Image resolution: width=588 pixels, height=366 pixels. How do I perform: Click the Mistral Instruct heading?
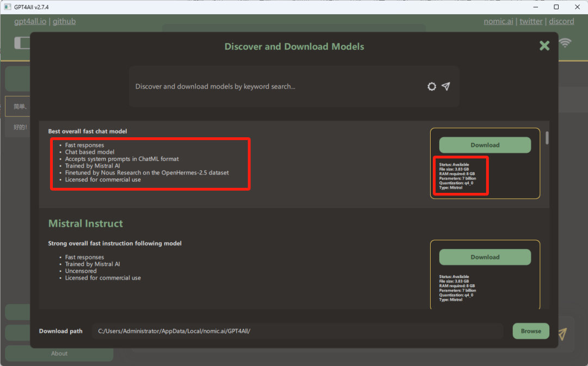click(x=85, y=223)
